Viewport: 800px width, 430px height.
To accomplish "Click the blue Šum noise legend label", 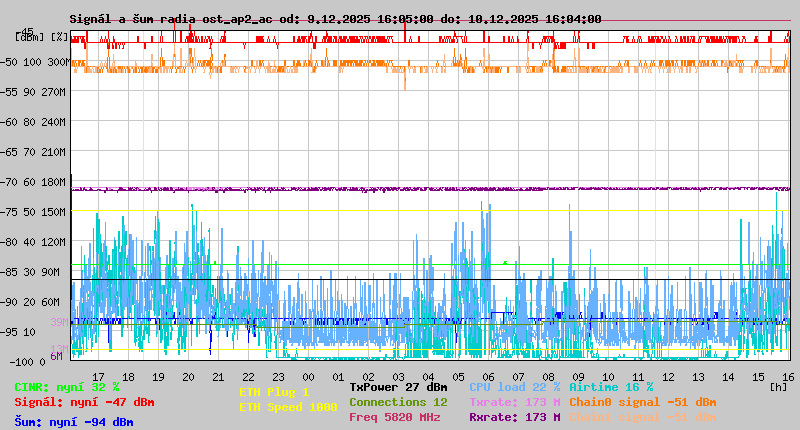I will tap(74, 422).
